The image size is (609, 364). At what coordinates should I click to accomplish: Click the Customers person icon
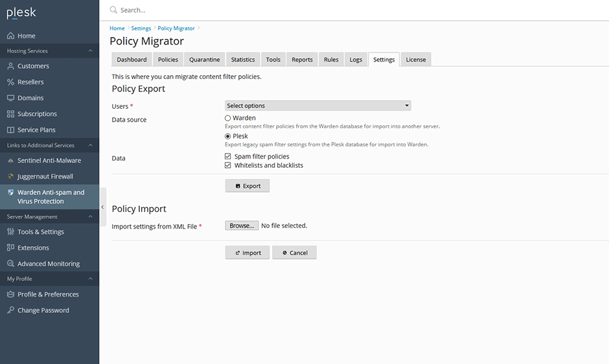click(10, 66)
